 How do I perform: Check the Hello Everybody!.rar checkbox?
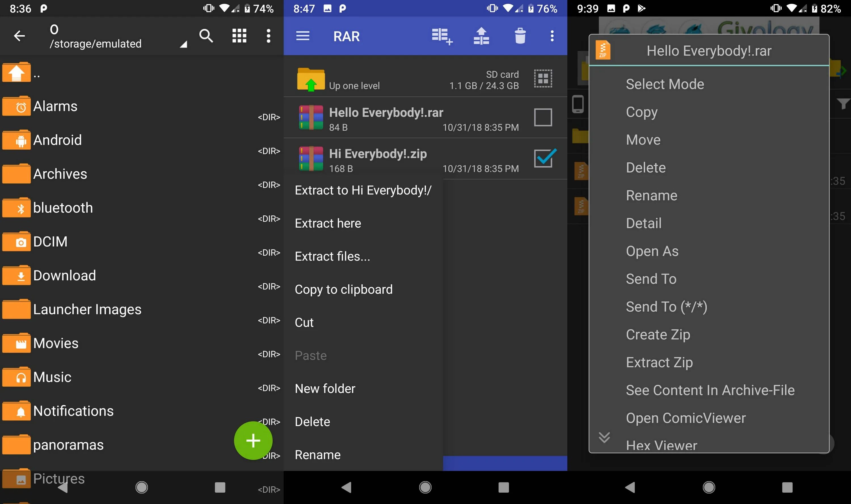[x=543, y=118]
